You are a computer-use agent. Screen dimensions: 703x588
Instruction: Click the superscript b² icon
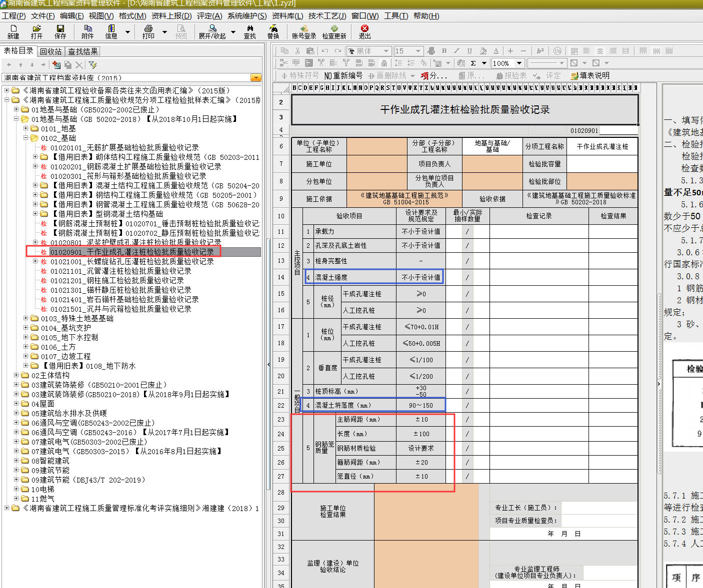pos(540,51)
